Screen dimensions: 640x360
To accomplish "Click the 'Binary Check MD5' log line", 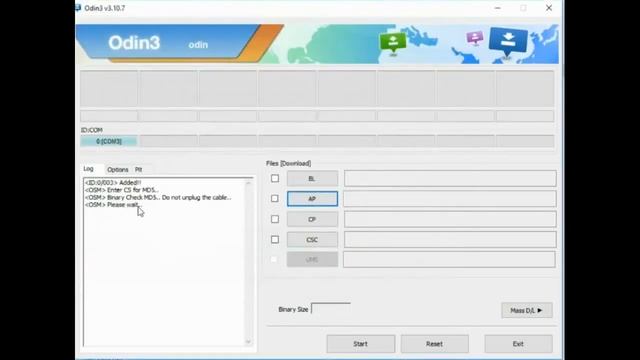I will coord(158,197).
